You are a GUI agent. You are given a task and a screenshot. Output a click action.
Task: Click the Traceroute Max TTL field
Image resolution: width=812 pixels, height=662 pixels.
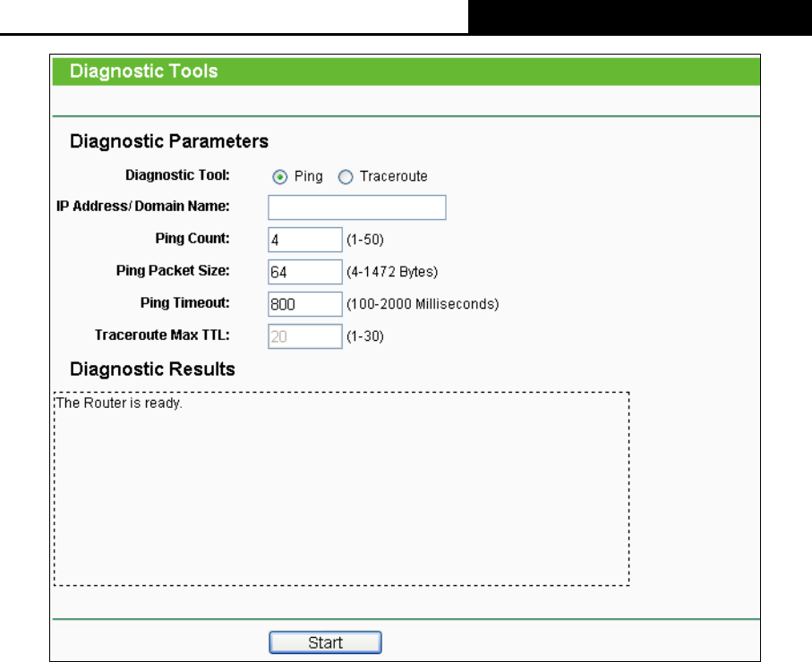[x=305, y=336]
